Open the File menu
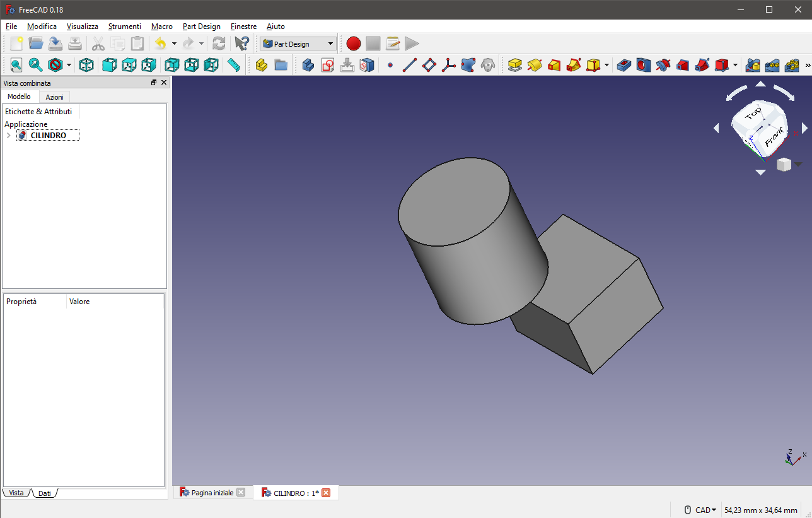 coord(11,26)
